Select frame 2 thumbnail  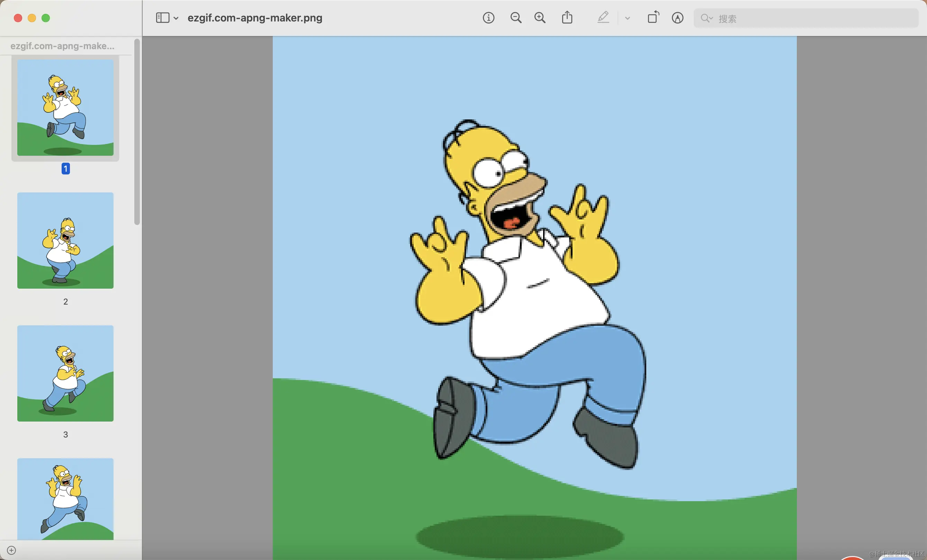point(65,240)
